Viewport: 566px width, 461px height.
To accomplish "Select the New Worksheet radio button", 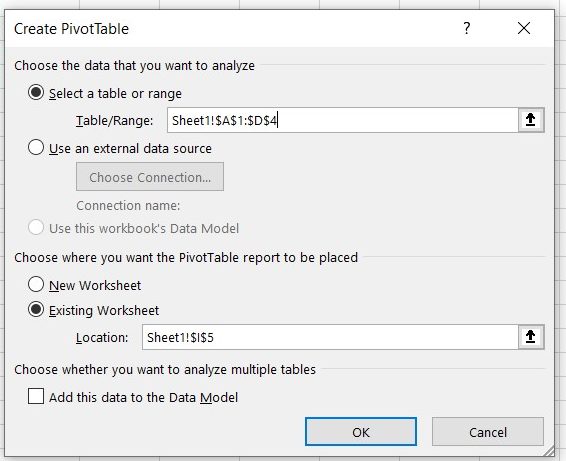I will [36, 284].
